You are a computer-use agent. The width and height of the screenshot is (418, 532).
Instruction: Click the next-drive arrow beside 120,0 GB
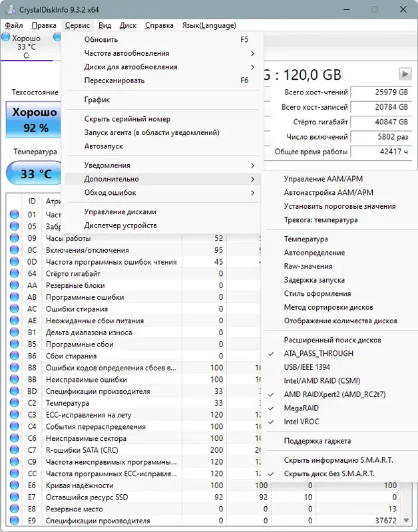(405, 74)
